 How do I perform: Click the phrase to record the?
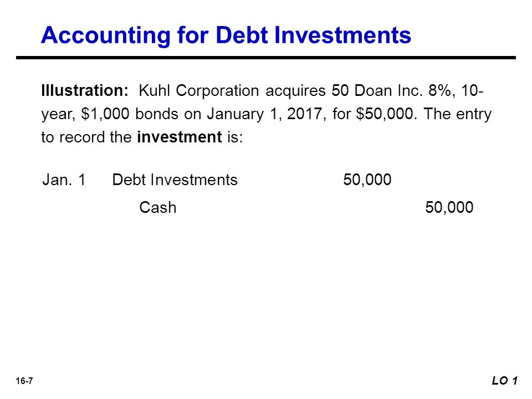pyautogui.click(x=86, y=137)
